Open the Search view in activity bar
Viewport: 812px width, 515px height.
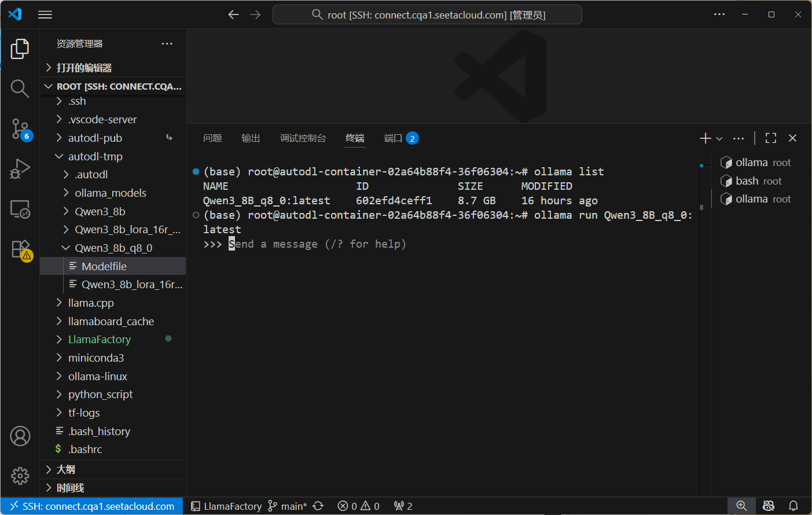pos(20,89)
